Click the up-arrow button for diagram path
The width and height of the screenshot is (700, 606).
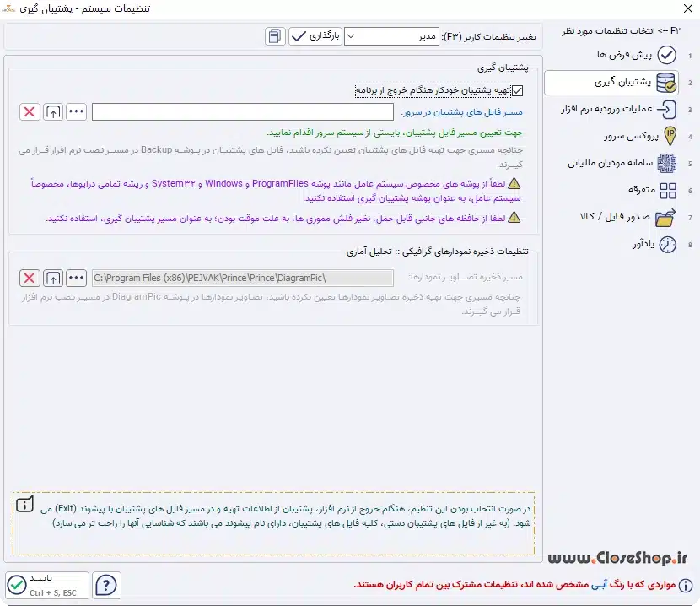coord(53,278)
